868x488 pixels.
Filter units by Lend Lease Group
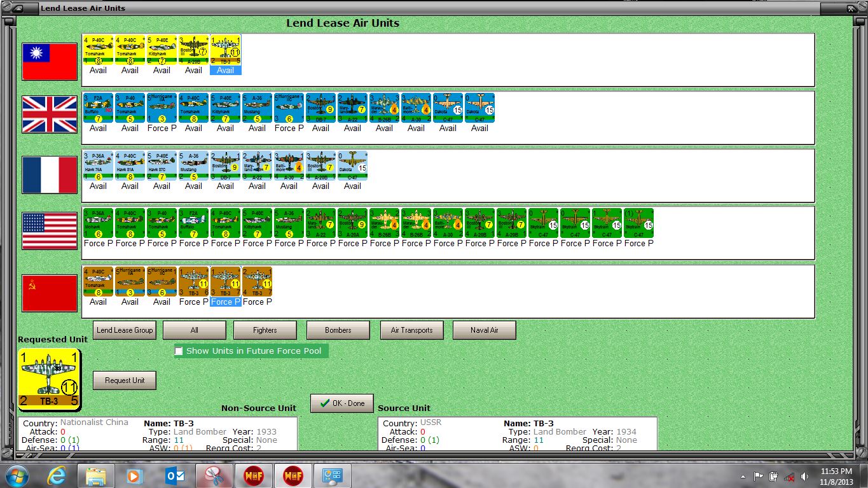point(125,330)
